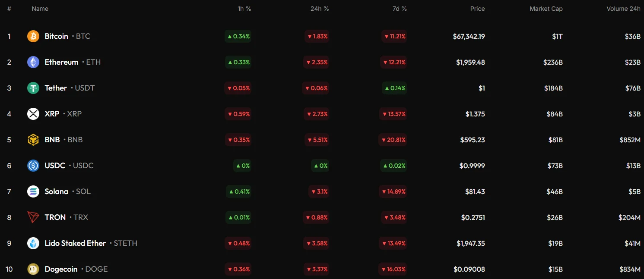Open the Solana coin name link
The image size is (644, 279).
56,191
